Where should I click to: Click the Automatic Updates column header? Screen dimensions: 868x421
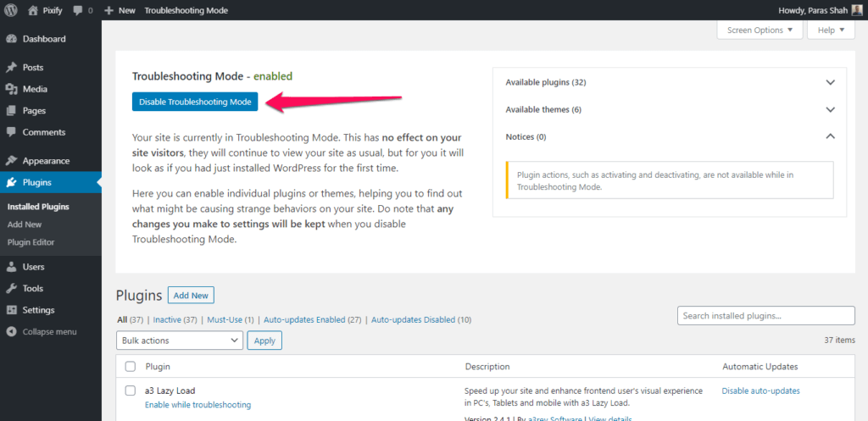point(760,367)
